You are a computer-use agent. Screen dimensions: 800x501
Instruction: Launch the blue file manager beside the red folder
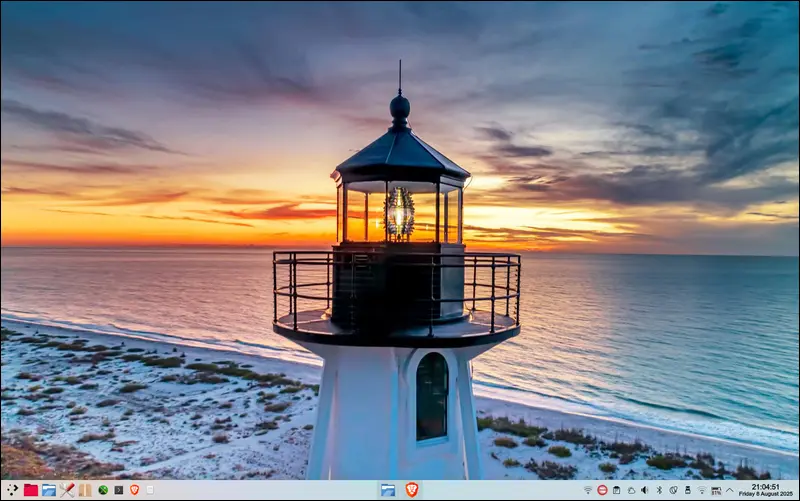[49, 490]
